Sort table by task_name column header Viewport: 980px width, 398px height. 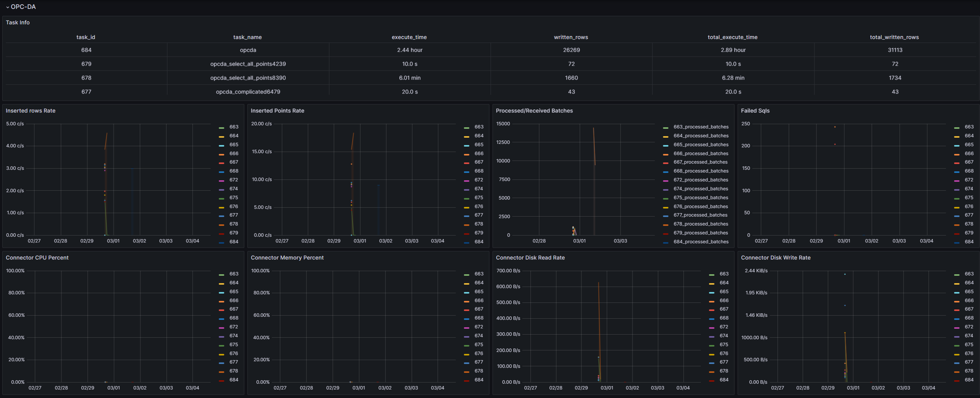coord(247,37)
